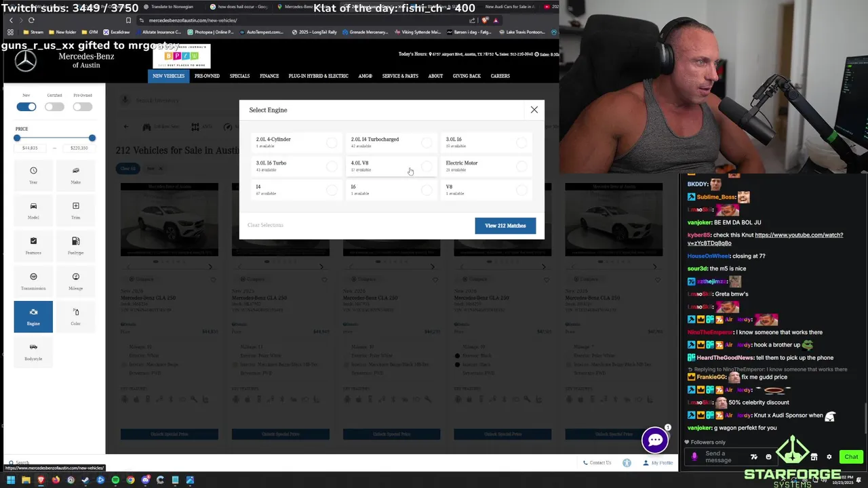Screen dimensions: 868x488
Task: Open Twitch chat settings gear
Action: (x=829, y=457)
